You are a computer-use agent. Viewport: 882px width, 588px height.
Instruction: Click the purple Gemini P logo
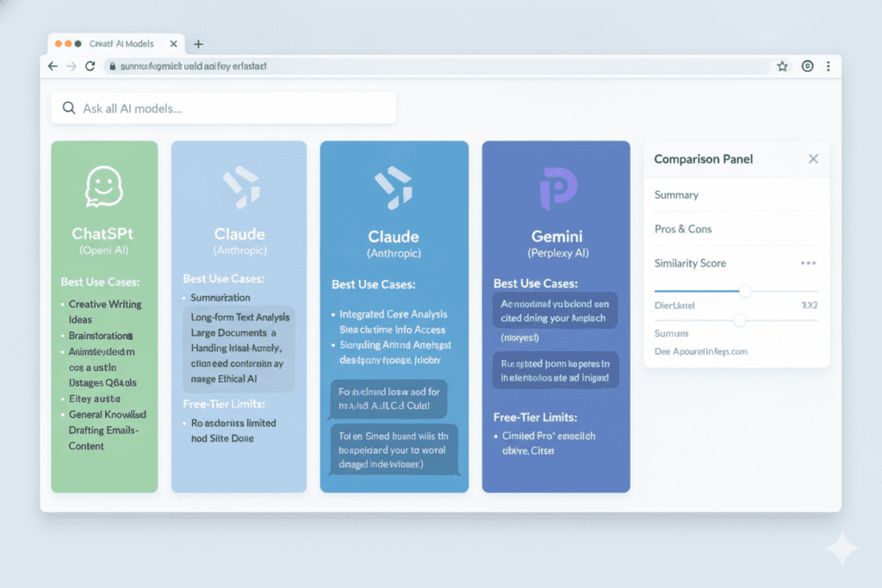[x=558, y=189]
